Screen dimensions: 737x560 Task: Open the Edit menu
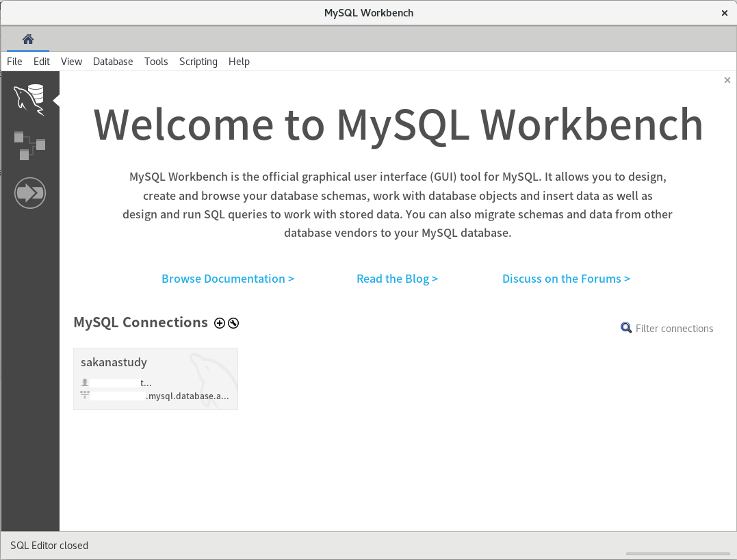click(41, 62)
